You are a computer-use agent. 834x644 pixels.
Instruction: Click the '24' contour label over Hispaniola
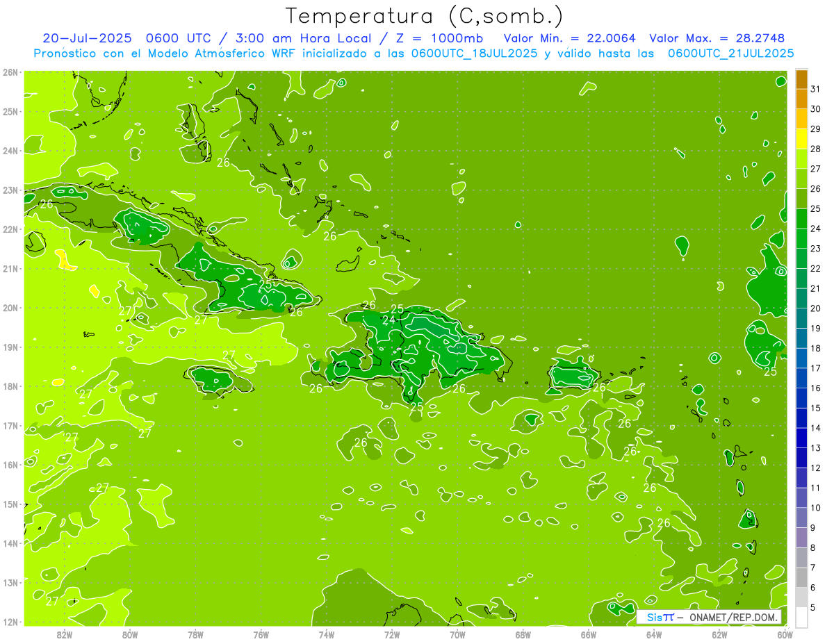389,320
